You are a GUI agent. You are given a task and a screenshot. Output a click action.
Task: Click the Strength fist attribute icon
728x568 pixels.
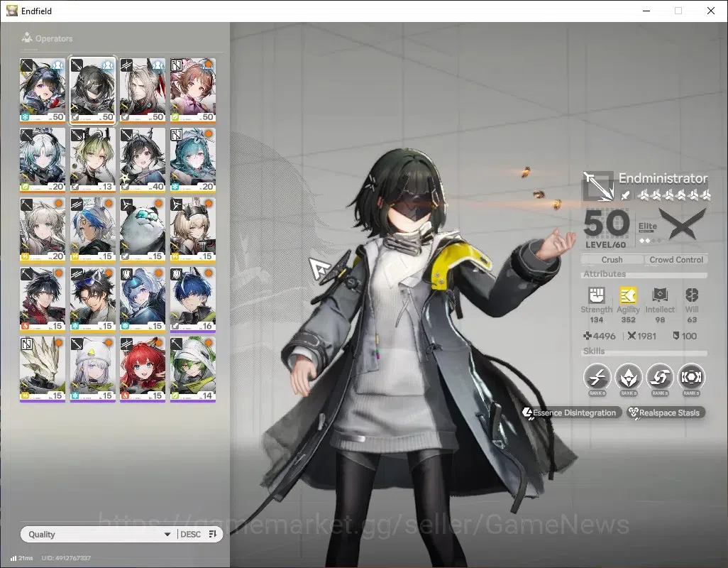(597, 295)
